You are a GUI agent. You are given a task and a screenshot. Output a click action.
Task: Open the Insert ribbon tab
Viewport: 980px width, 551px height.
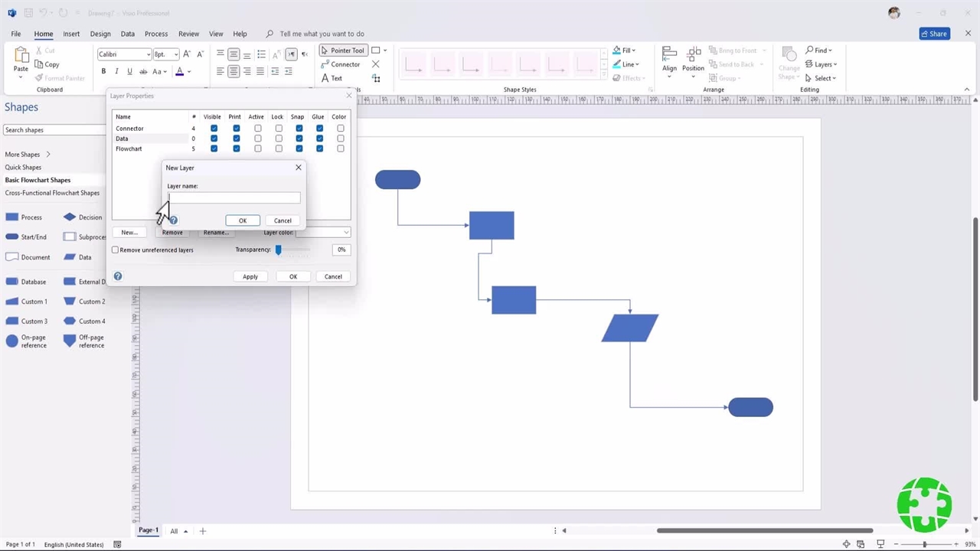tap(71, 34)
